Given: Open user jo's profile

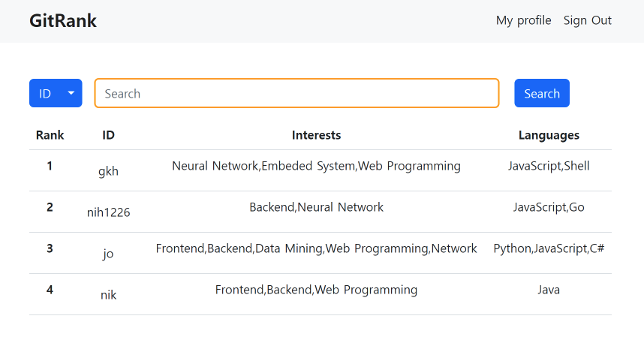Looking at the screenshot, I should click(x=108, y=254).
